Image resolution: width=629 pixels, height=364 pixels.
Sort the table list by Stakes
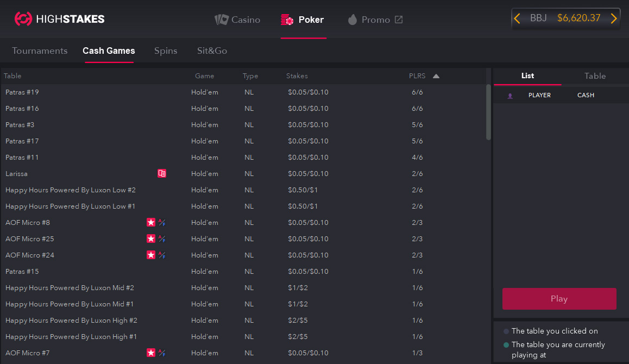297,76
